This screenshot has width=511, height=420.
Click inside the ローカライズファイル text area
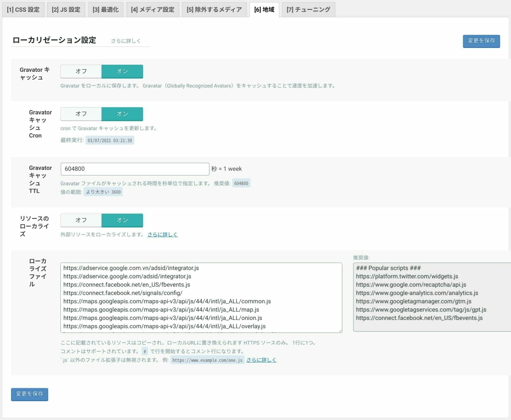(201, 298)
